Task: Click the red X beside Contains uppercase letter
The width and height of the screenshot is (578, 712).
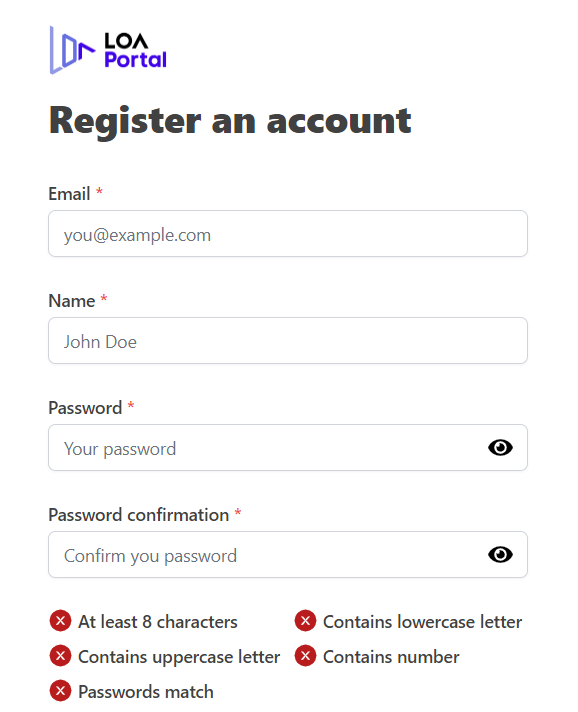Action: pyautogui.click(x=60, y=656)
